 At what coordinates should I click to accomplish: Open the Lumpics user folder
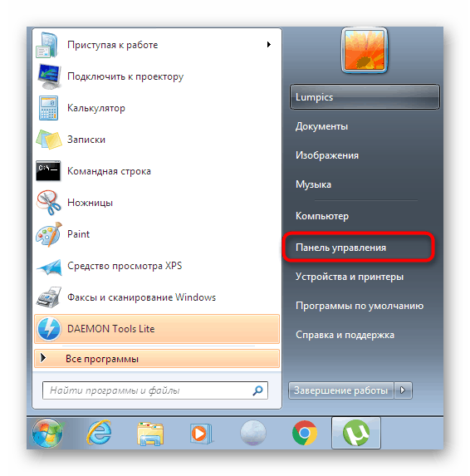[365, 97]
